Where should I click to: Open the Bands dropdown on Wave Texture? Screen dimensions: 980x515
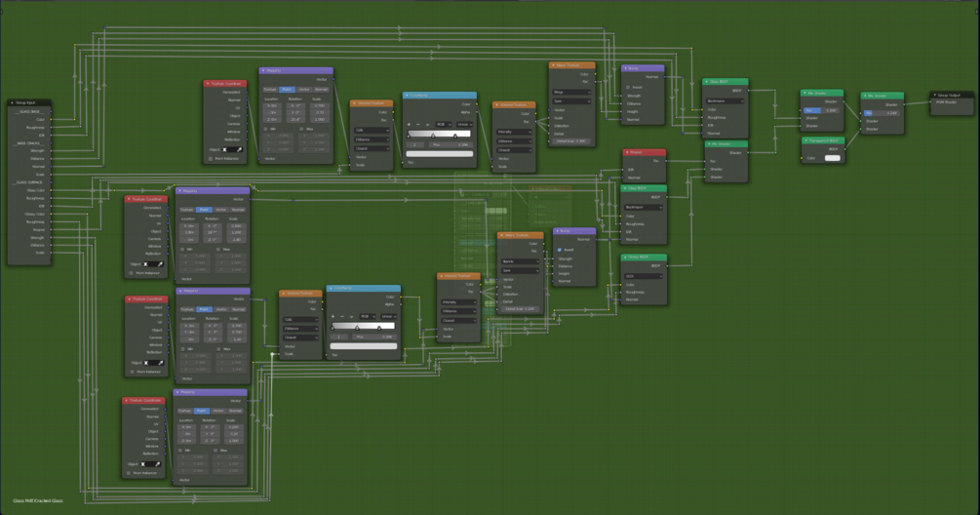pos(521,261)
